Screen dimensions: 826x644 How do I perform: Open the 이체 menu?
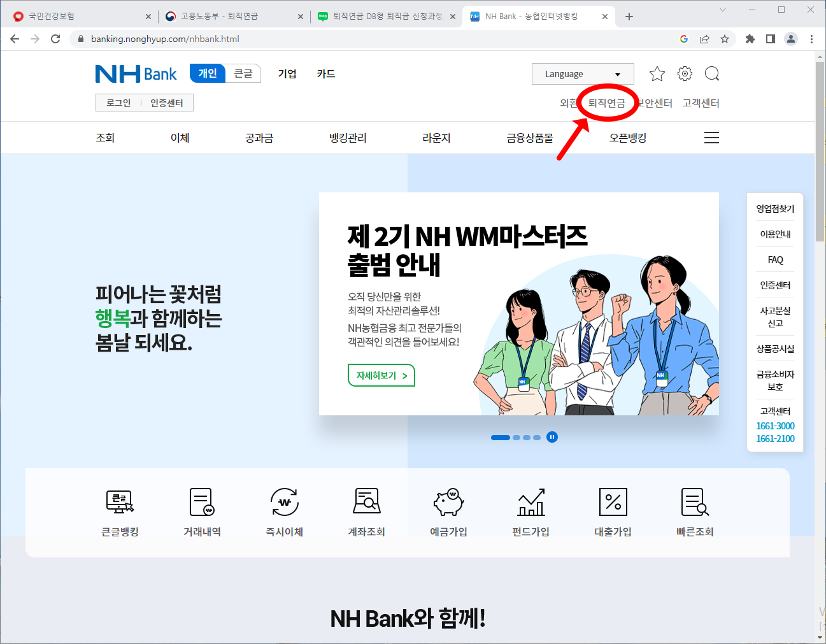[x=180, y=138]
